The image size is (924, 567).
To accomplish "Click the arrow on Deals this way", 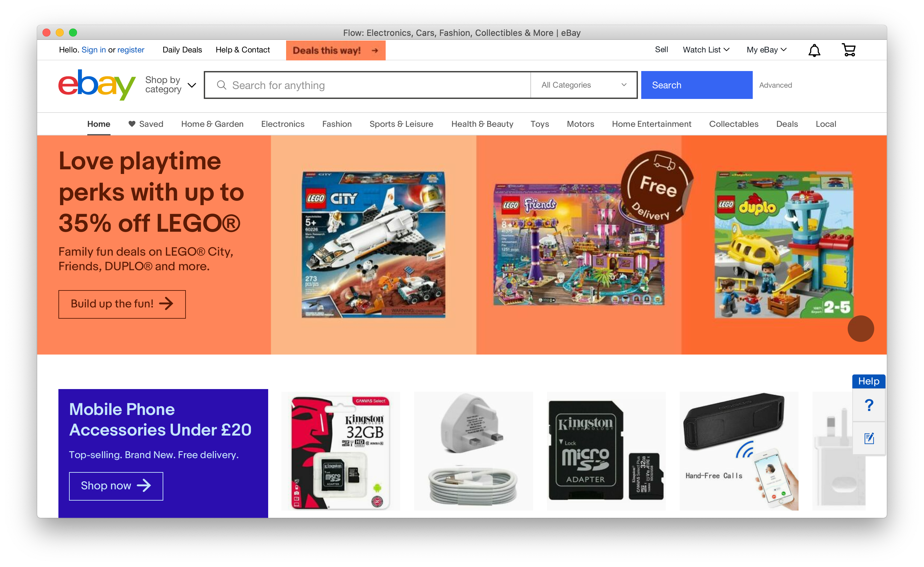I will (375, 50).
